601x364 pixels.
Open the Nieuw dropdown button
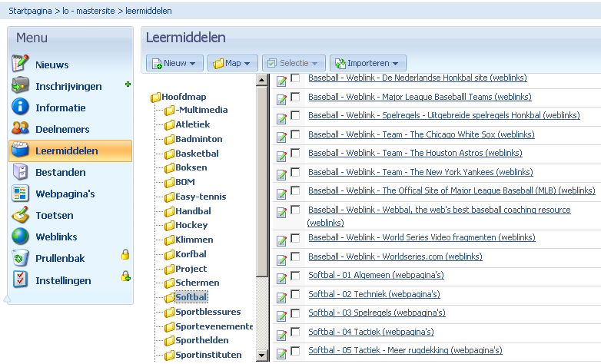(174, 63)
